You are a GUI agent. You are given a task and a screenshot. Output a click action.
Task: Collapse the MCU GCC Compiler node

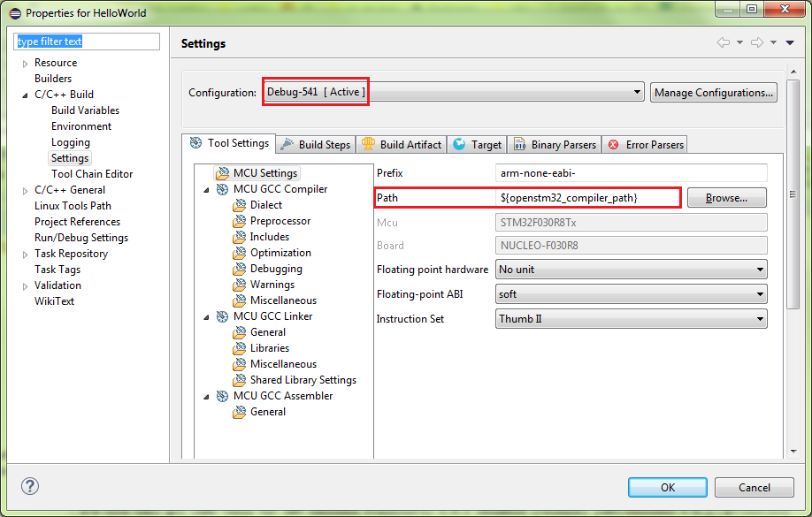207,190
